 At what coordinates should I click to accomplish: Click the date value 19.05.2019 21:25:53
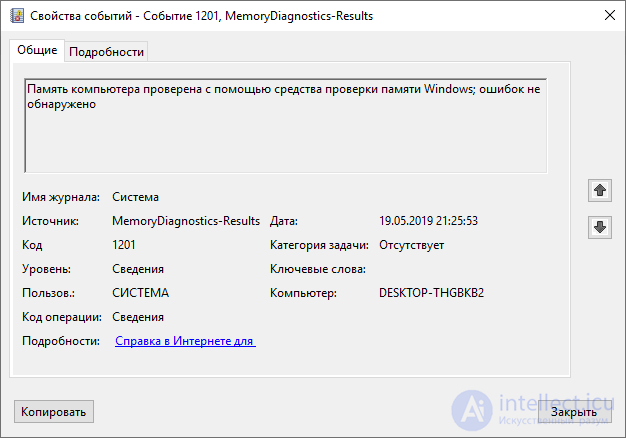(x=428, y=221)
